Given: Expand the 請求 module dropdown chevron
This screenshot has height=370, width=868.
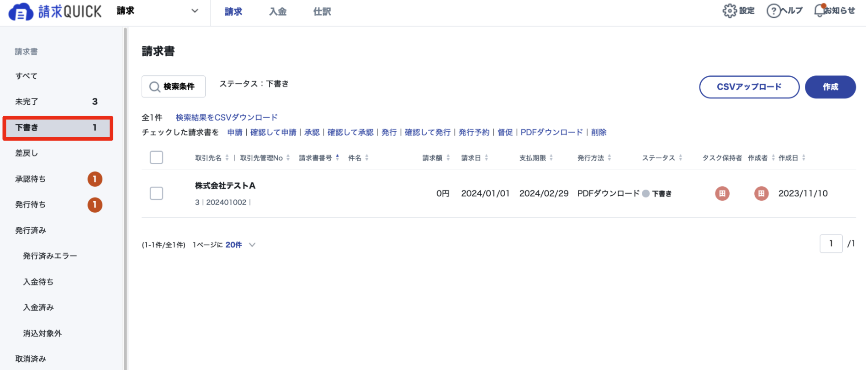Looking at the screenshot, I should 195,11.
